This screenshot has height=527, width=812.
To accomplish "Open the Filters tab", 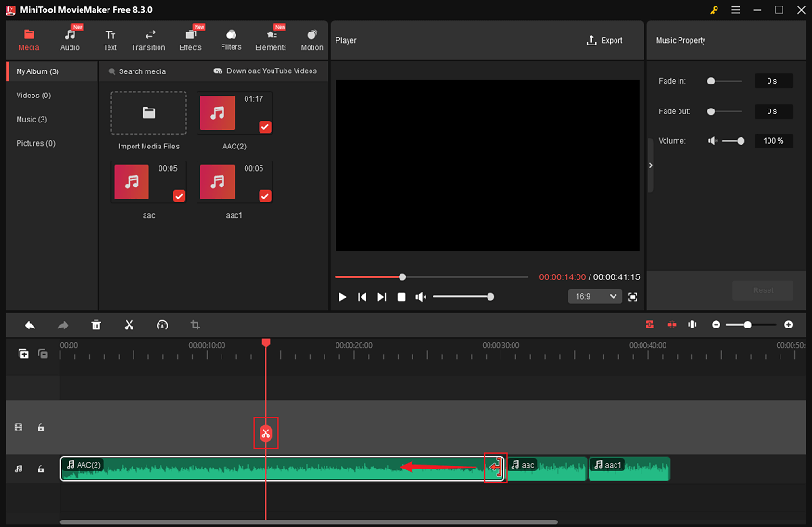I will tap(231, 40).
